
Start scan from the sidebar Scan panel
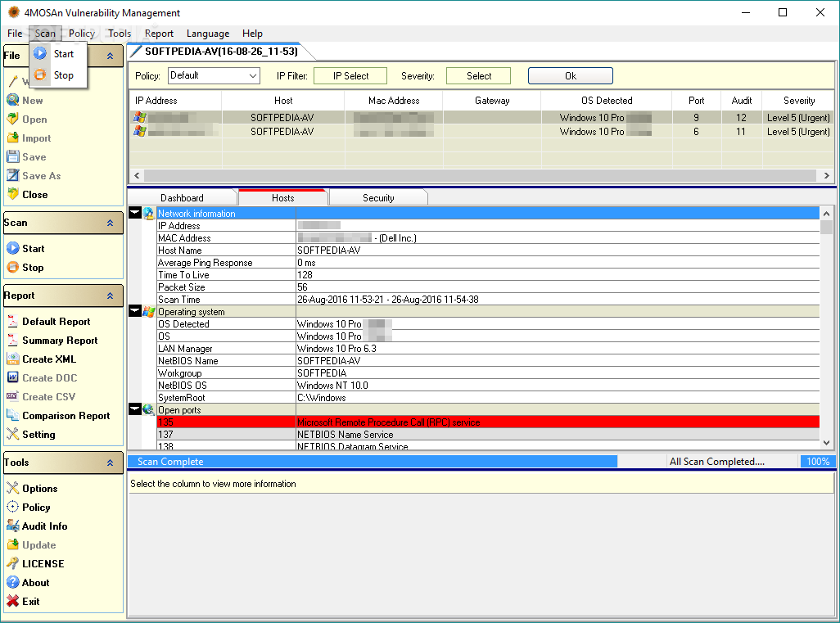coord(25,249)
